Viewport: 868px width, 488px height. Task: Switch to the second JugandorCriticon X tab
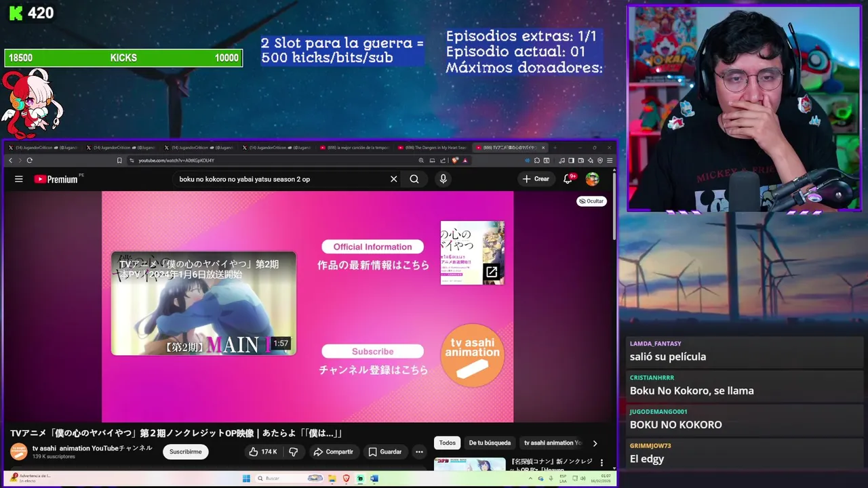122,147
